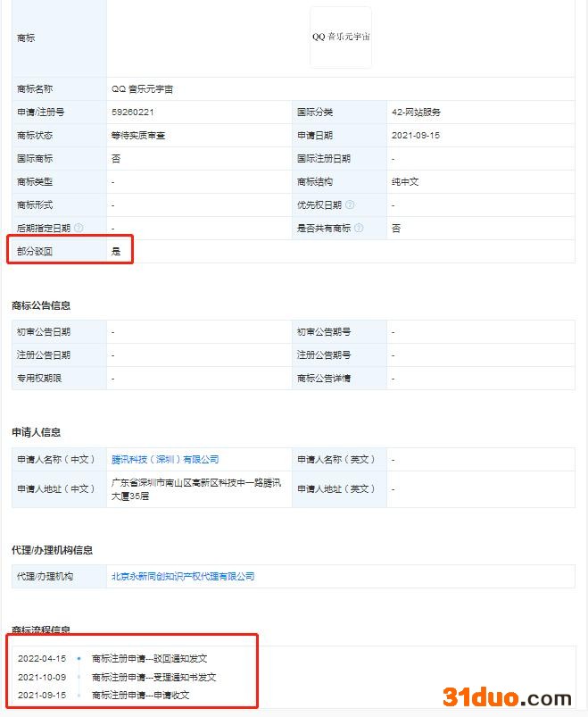Click the 代理/办理机构信息 section heading
This screenshot has height=717, width=588.
52,550
